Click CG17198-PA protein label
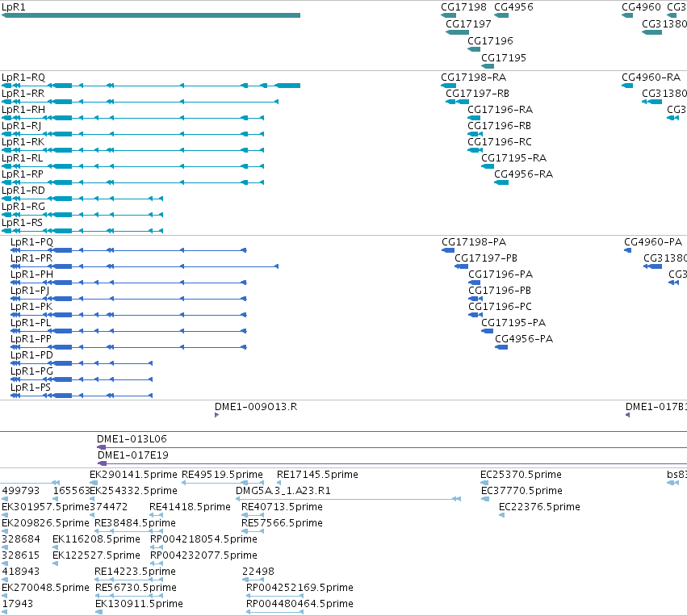The height and width of the screenshot is (616, 687). click(x=474, y=242)
